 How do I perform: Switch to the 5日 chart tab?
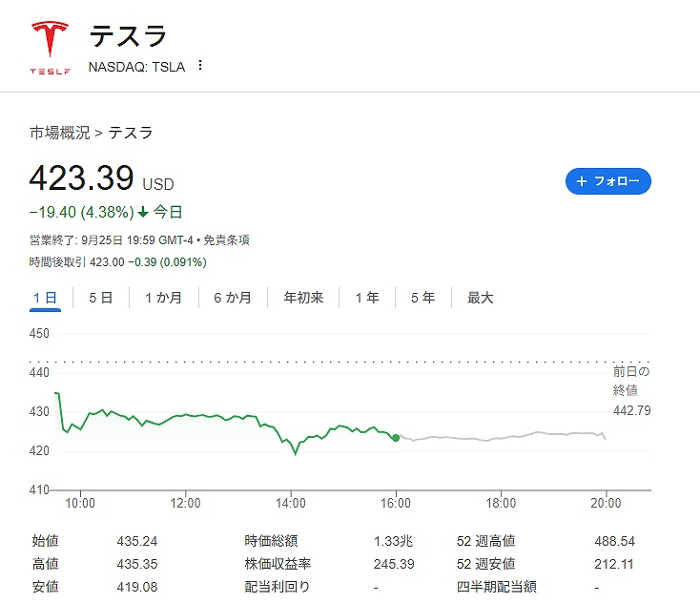[x=100, y=298]
